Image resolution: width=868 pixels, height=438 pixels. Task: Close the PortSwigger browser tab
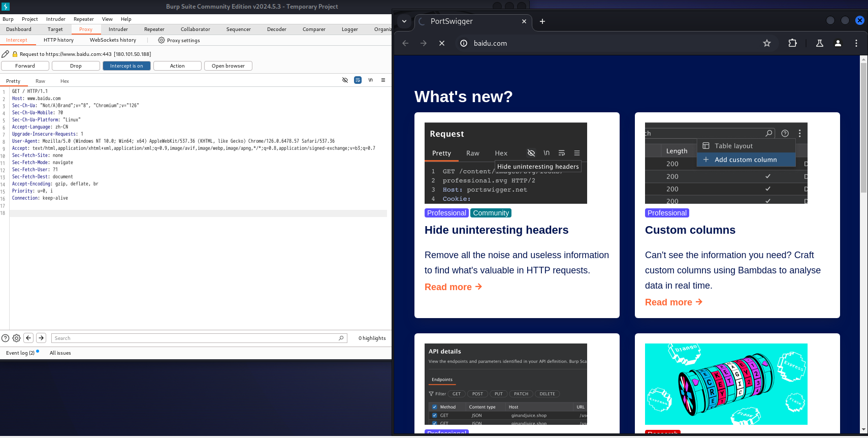point(524,21)
